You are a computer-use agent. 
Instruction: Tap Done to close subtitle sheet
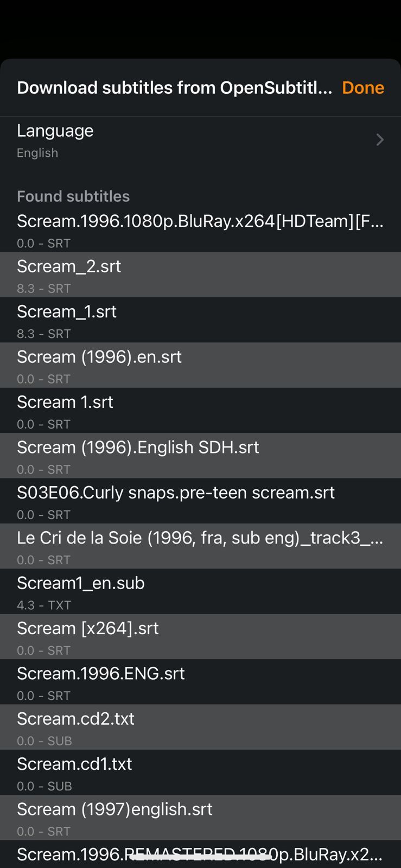point(362,87)
